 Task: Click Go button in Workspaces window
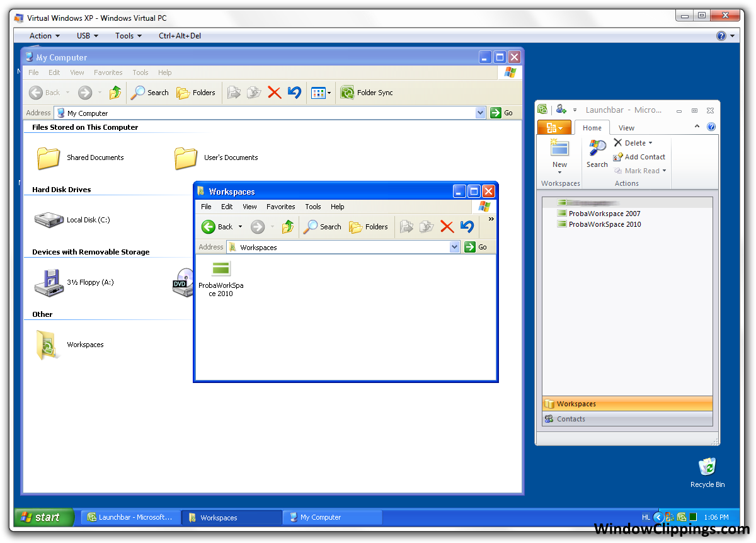pyautogui.click(x=476, y=247)
